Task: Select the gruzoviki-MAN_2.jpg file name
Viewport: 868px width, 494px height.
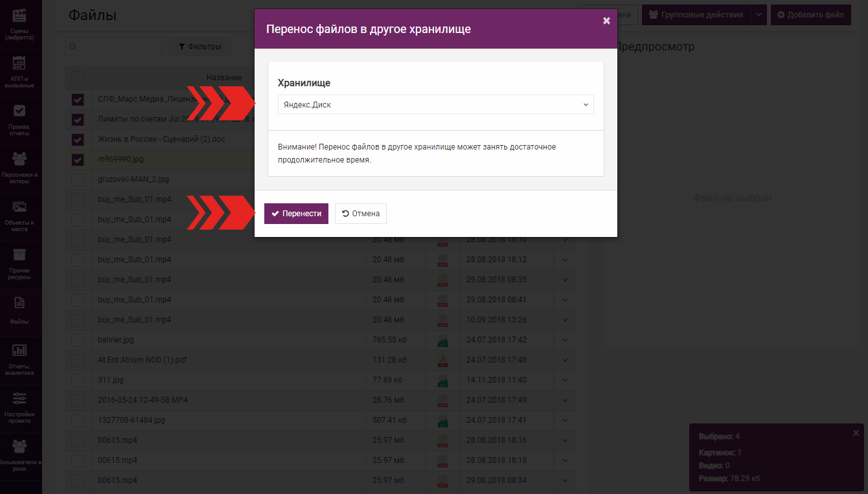Action: pyautogui.click(x=133, y=179)
